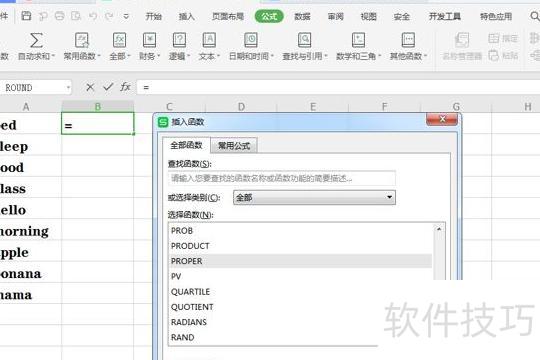
Task: Select the All Functions (全部函数) dialog tab
Action: 186,145
